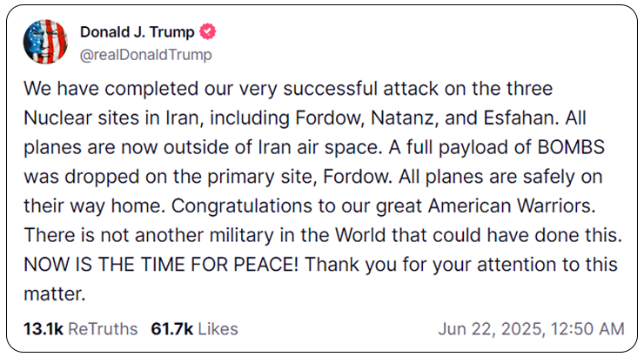Click the Likes label

pos(218,329)
